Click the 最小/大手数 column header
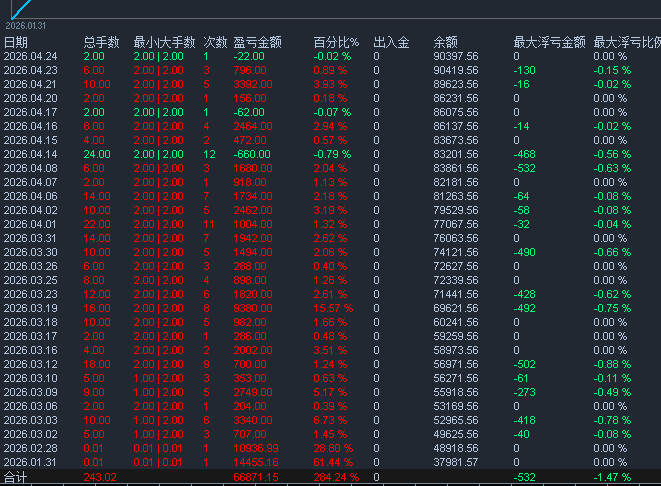The width and height of the screenshot is (661, 486). coord(164,43)
